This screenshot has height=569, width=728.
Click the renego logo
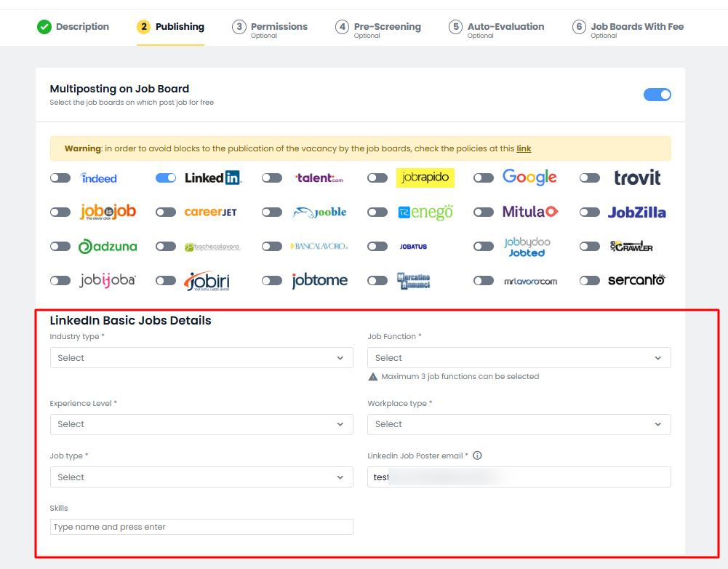(x=425, y=212)
